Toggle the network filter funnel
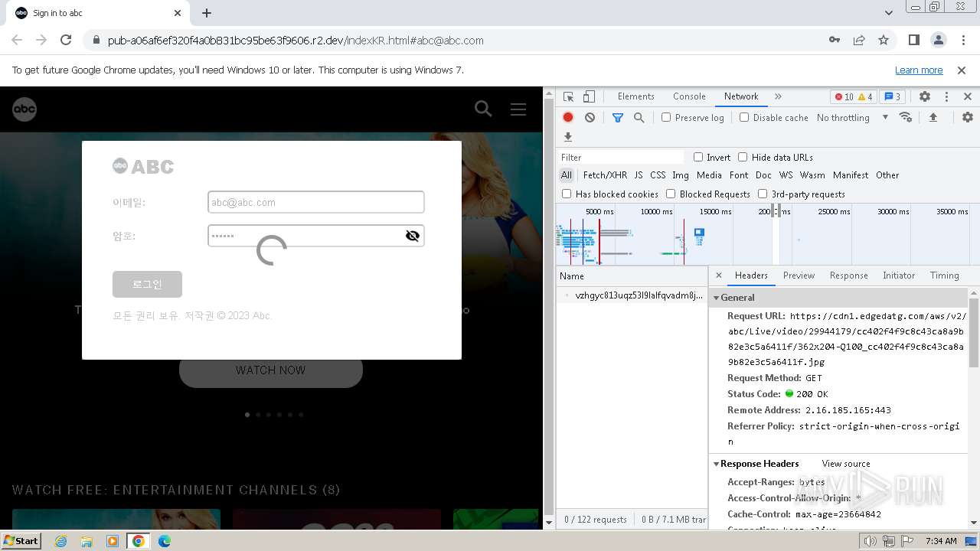 (618, 117)
